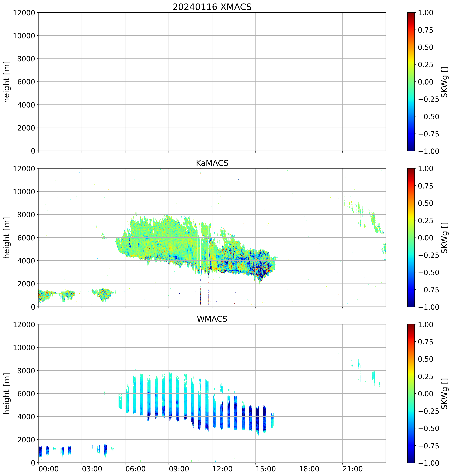Click the 00:00 time axis label
The height and width of the screenshot is (476, 452).
point(48,469)
